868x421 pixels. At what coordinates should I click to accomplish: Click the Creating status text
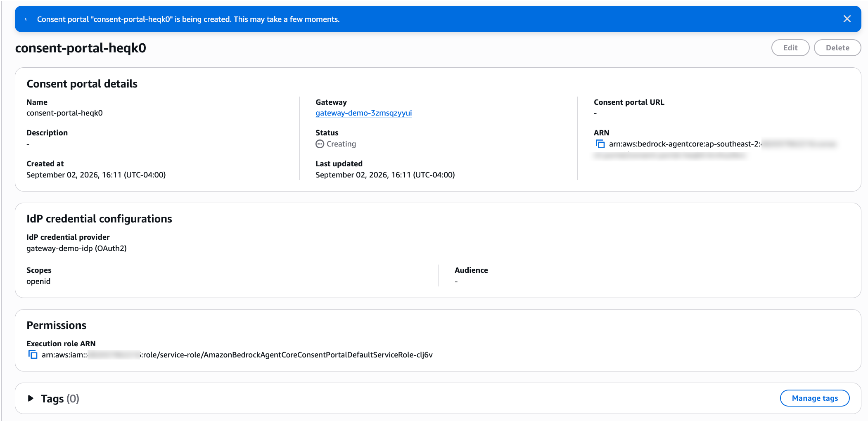click(341, 144)
